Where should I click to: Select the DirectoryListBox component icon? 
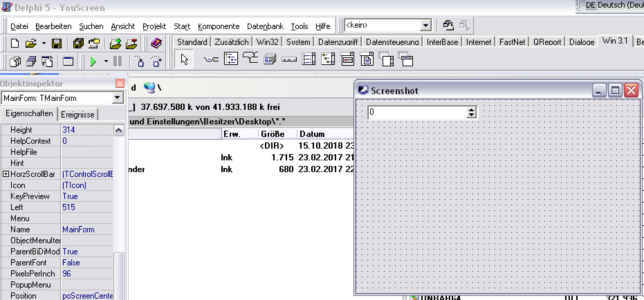tap(328, 59)
